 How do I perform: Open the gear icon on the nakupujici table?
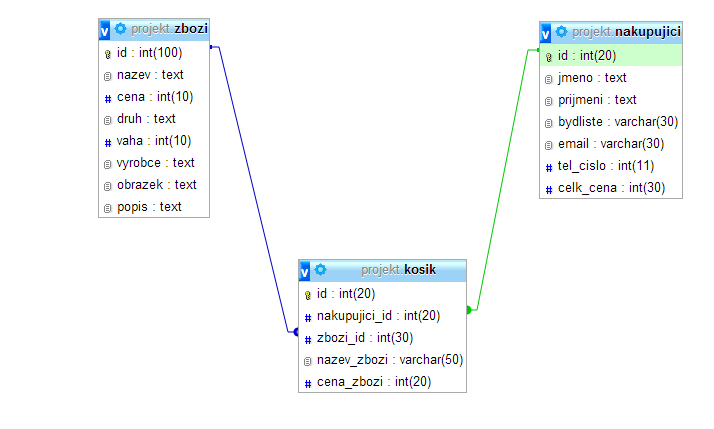[x=561, y=32]
